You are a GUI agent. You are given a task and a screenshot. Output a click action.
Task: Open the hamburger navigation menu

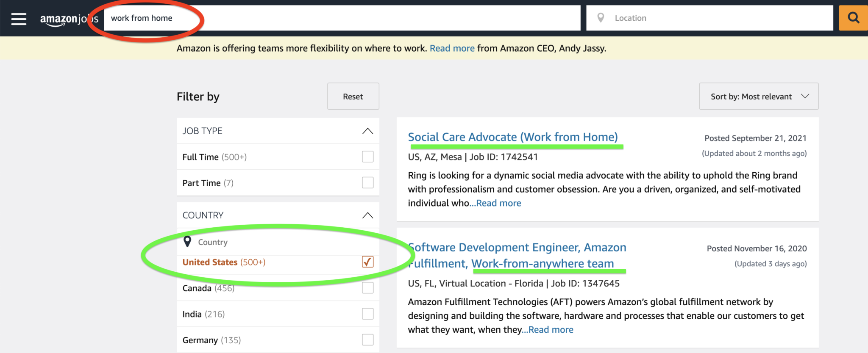pos(19,19)
